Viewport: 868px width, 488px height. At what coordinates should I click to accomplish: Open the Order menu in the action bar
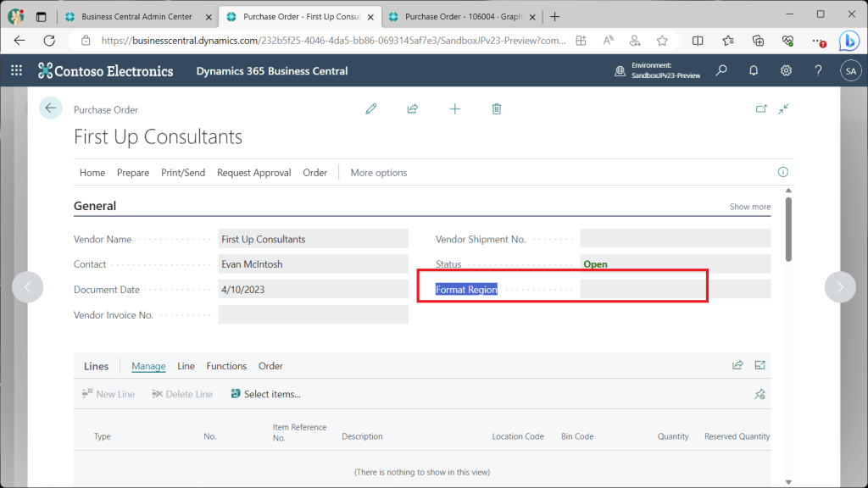pyautogui.click(x=315, y=173)
